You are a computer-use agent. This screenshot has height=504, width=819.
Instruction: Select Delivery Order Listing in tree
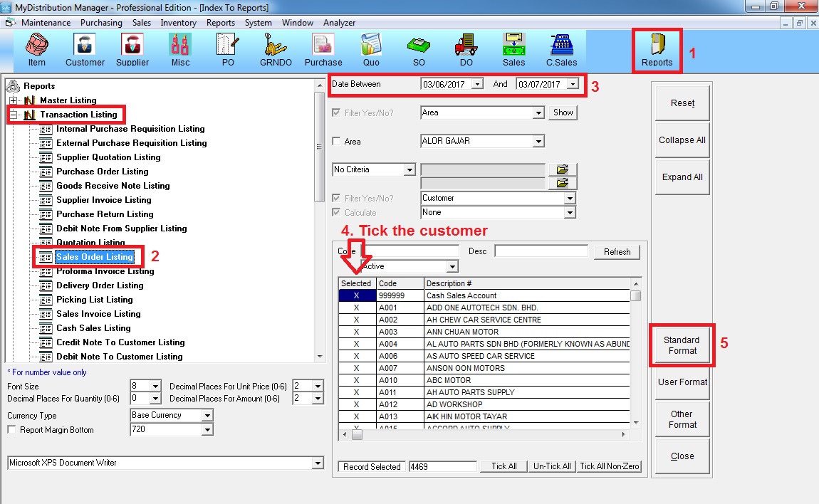[100, 285]
